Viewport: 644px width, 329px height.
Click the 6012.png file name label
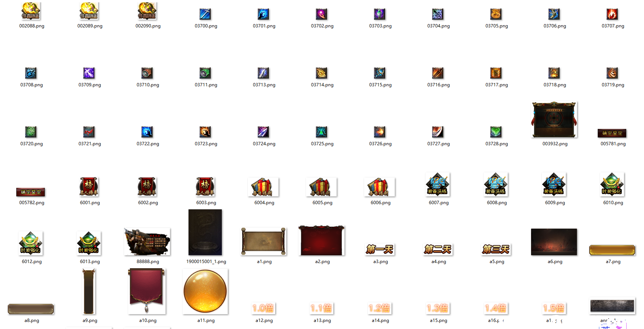click(x=31, y=262)
